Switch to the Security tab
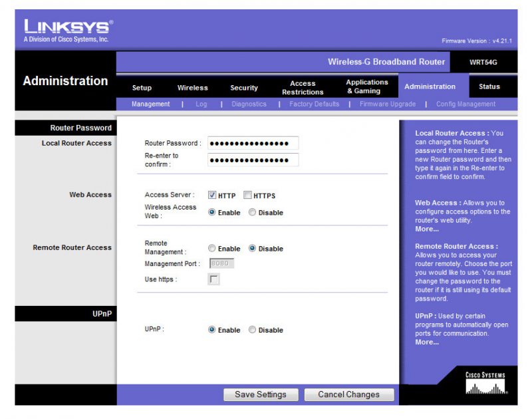 pos(244,88)
